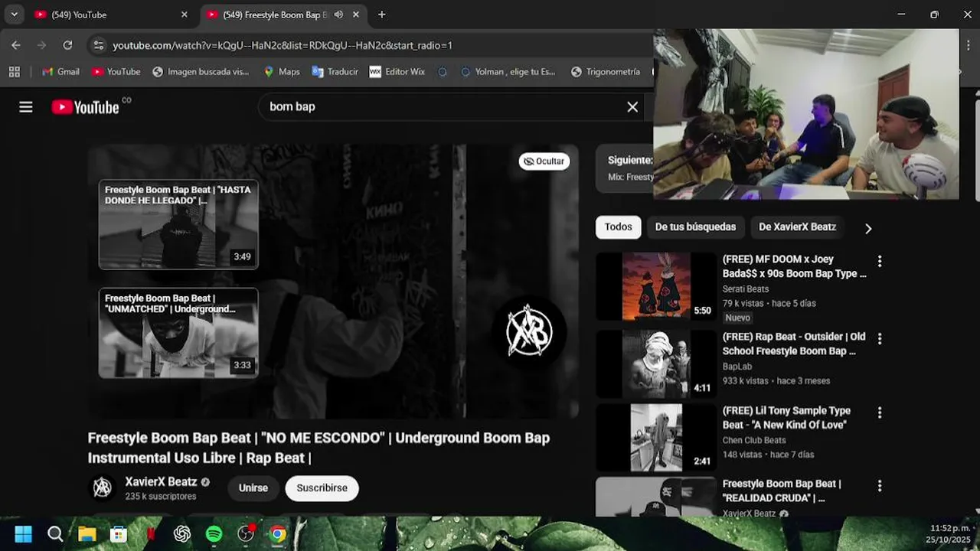
Task: Clear the 'bom bap' search text with X
Action: pos(632,107)
